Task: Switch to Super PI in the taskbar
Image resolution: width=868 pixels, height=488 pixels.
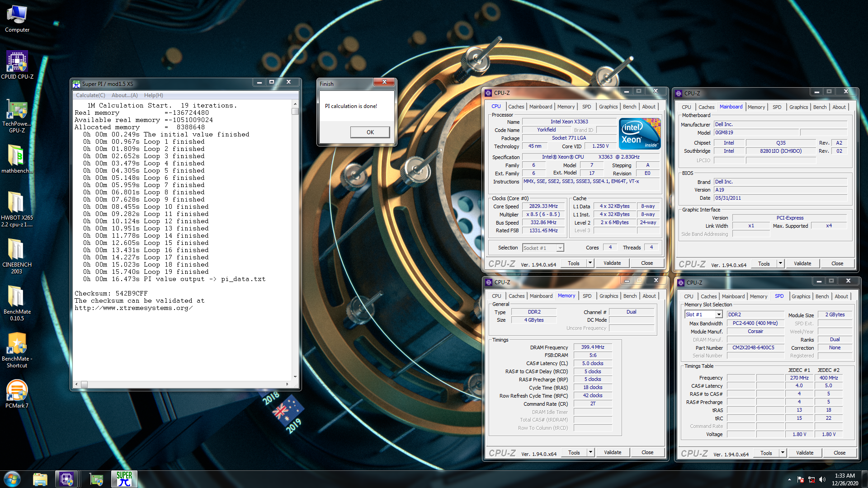Action: [x=124, y=479]
